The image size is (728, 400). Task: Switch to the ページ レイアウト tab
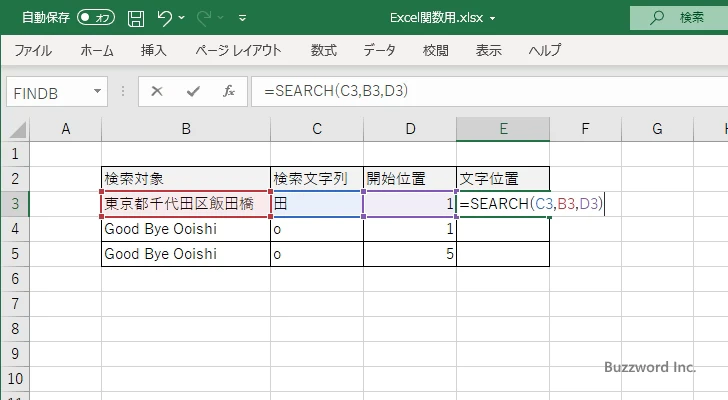(238, 50)
